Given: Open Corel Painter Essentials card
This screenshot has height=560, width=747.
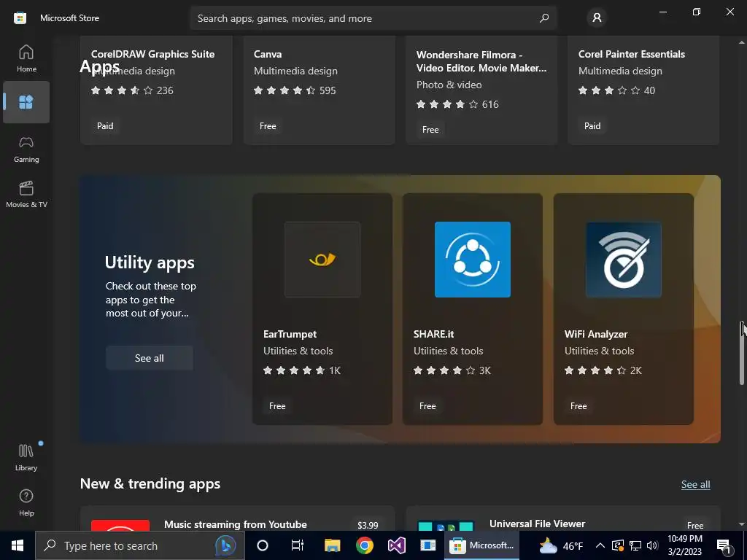Looking at the screenshot, I should click(643, 90).
